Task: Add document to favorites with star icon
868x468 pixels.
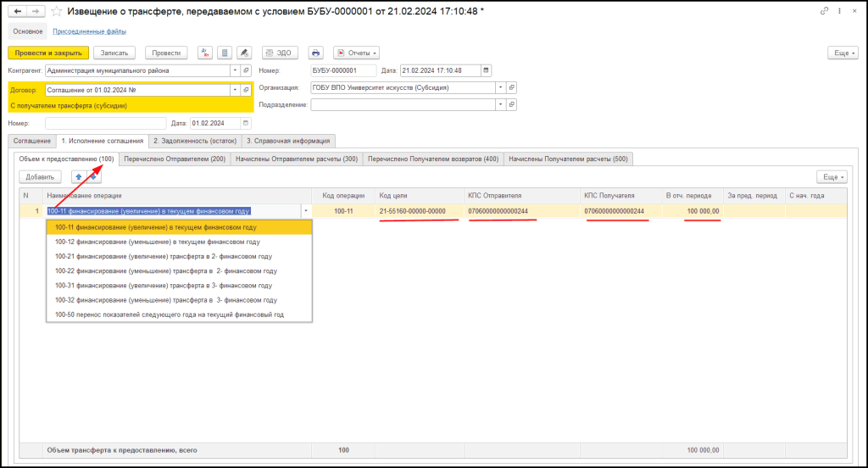Action: point(57,11)
